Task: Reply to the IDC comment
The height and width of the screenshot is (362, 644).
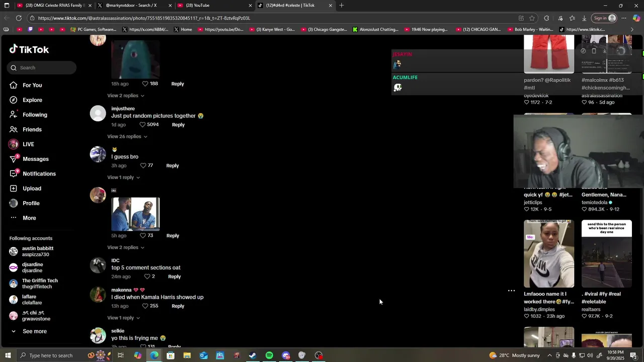Action: tap(174, 277)
